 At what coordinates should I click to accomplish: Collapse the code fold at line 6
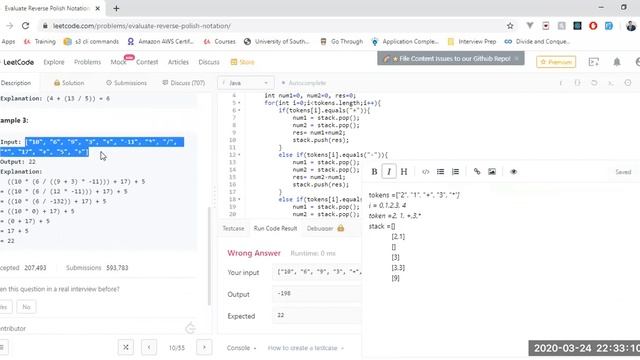click(239, 111)
